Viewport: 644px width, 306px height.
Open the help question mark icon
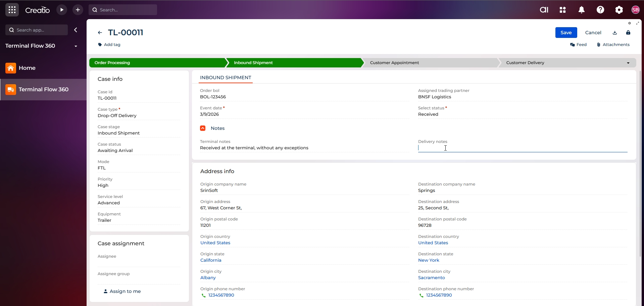pos(600,10)
